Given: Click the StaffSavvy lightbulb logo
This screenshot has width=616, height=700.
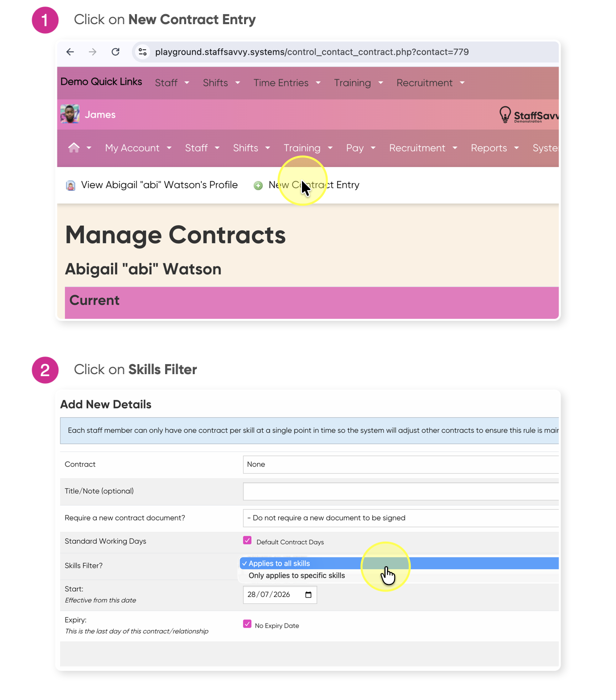Looking at the screenshot, I should [505, 115].
